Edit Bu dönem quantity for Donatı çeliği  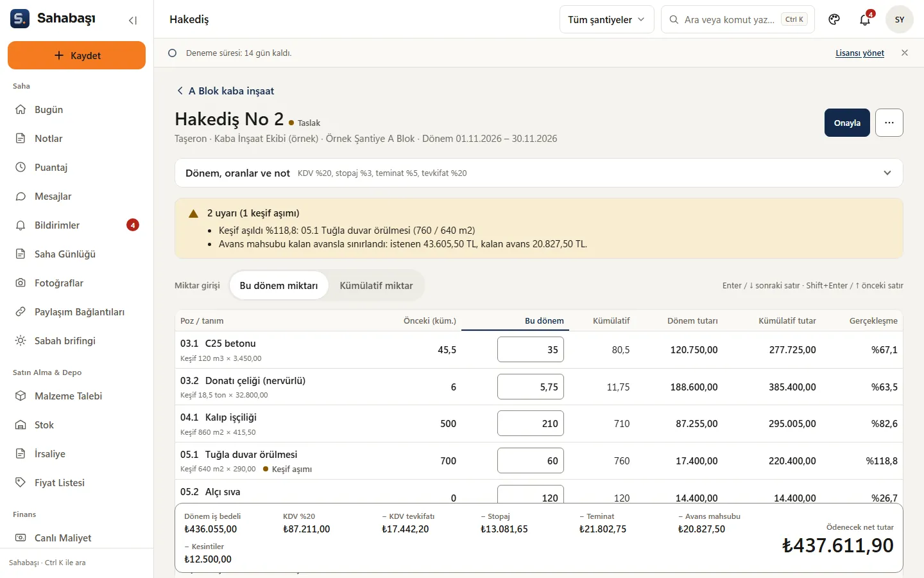click(531, 387)
